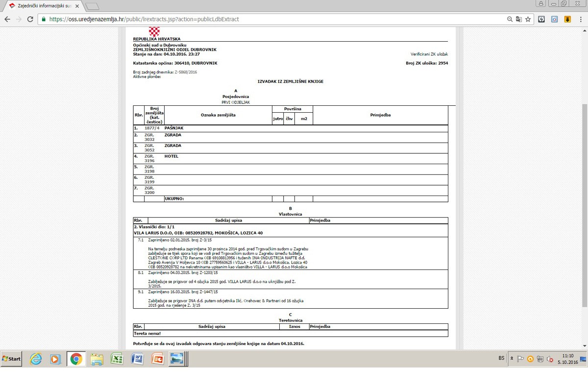
Task: Select the Zajednički informacijski sustav tab
Action: [44, 5]
